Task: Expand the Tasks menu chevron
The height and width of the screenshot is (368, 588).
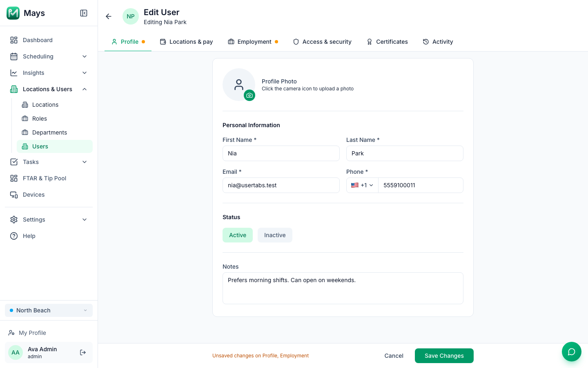Action: pos(85,162)
